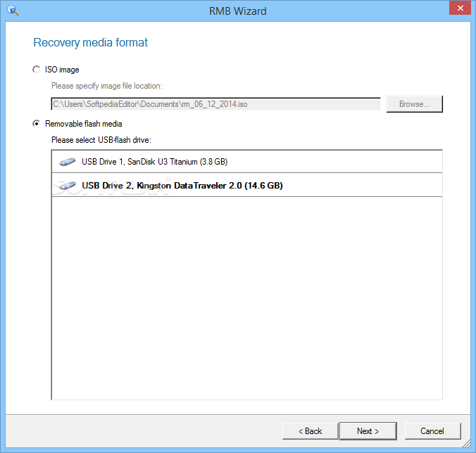
Task: Click the Browse... button
Action: (414, 104)
